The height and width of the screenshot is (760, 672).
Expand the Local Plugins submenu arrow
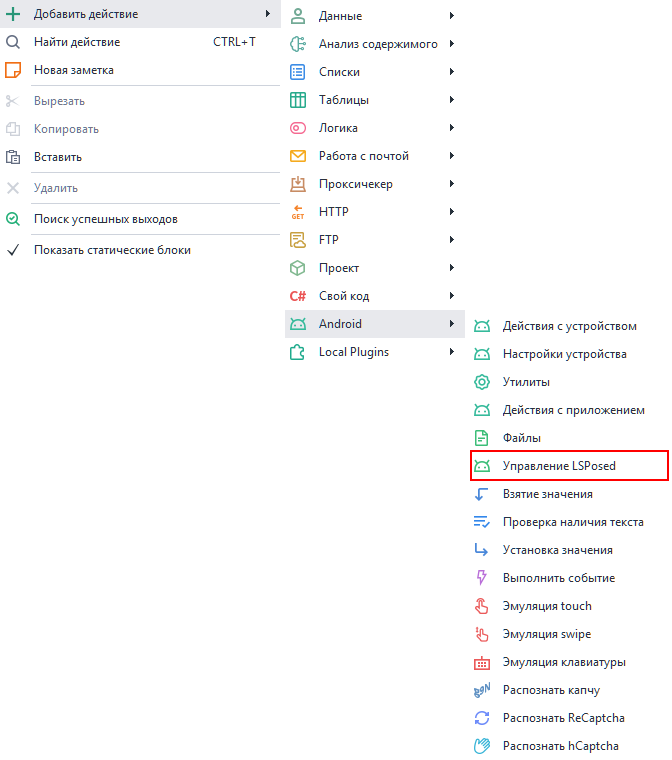click(x=452, y=352)
